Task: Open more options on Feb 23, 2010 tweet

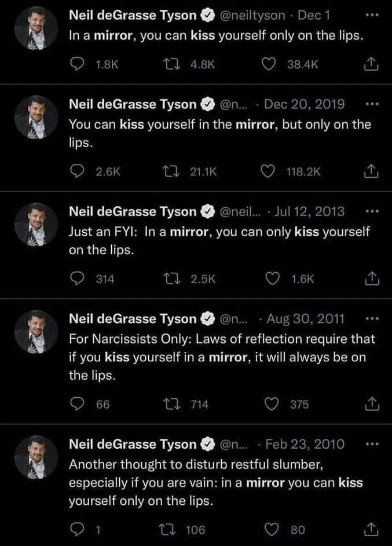Action: (x=372, y=444)
